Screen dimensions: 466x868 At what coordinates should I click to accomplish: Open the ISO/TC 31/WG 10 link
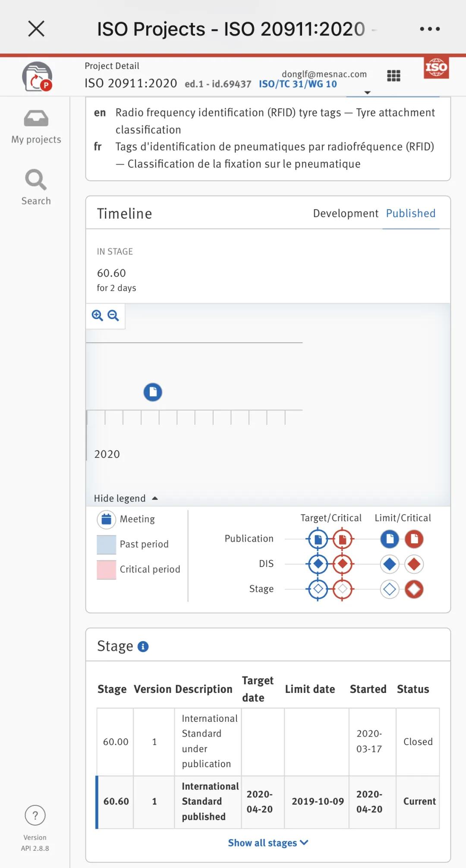pos(298,84)
